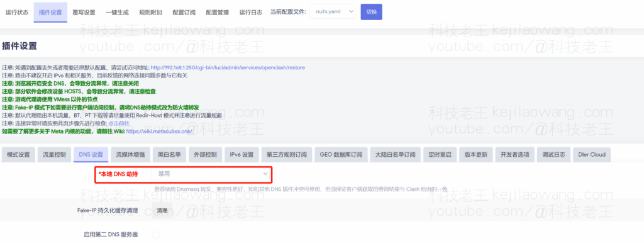Enable the 启用第二 DNS 服务器 checkbox
Image resolution: width=644 pixels, height=243 pixels.
[x=156, y=235]
